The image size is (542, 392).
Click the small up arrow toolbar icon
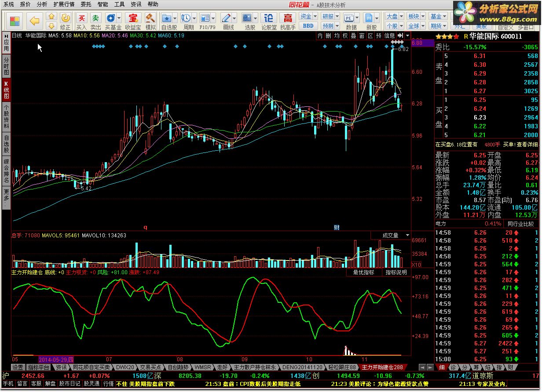click(51, 17)
